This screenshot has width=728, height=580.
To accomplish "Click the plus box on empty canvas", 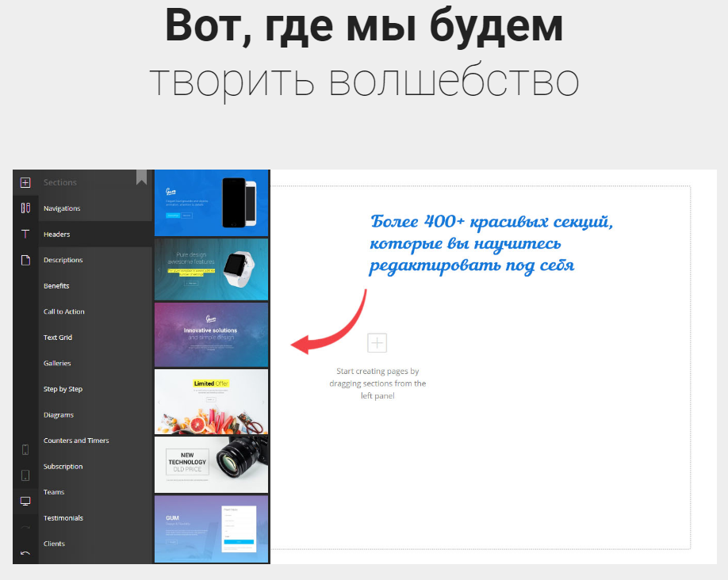I will pos(377,343).
